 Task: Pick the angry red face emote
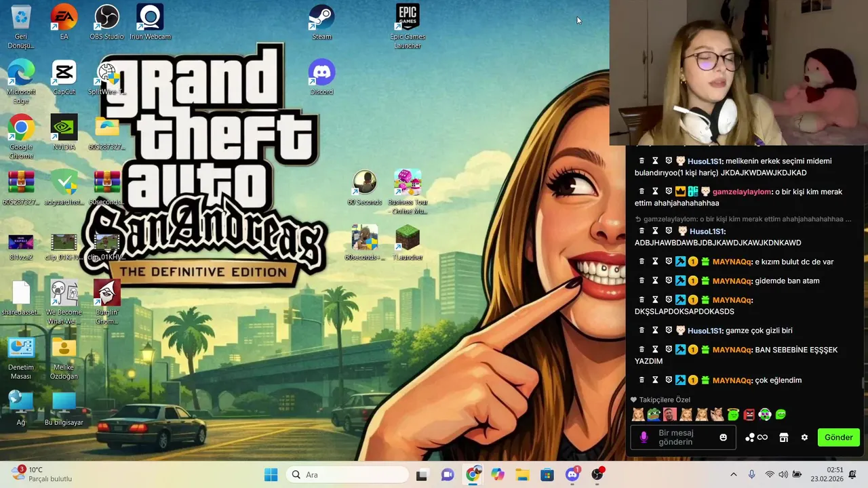pos(749,414)
